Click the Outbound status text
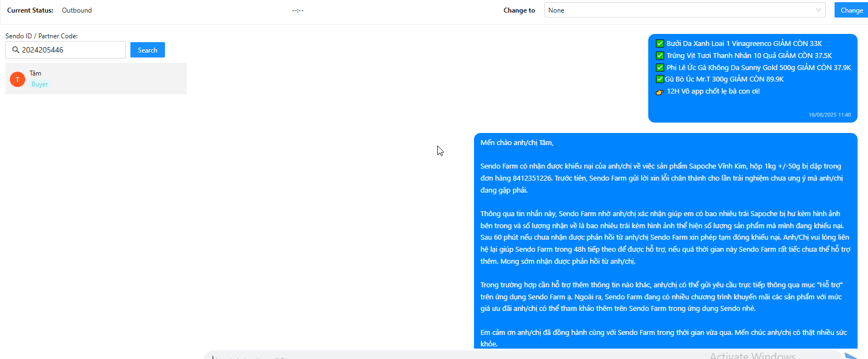This screenshot has height=359, width=868. 77,10
